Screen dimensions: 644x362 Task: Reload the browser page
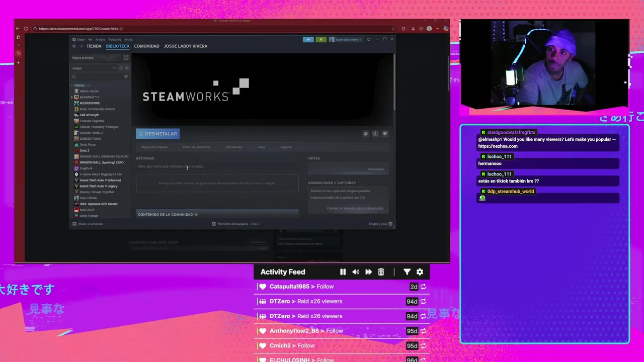coord(26,29)
